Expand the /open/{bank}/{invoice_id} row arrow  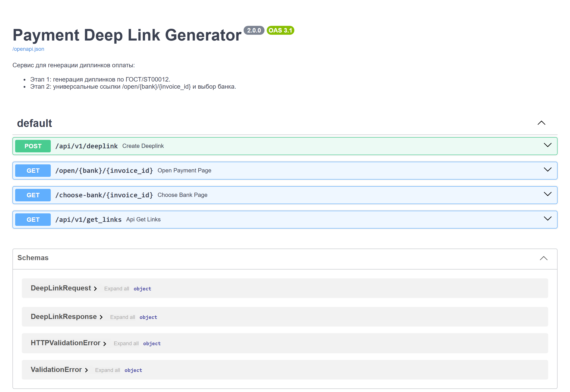548,170
